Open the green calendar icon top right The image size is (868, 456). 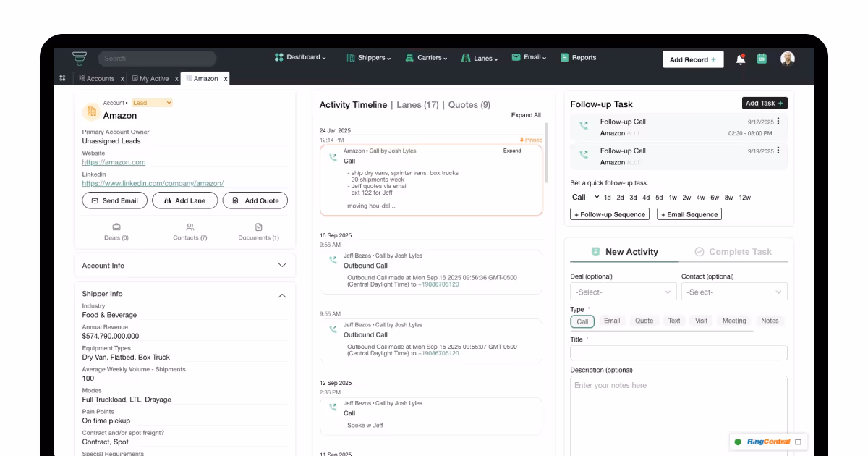pyautogui.click(x=762, y=59)
